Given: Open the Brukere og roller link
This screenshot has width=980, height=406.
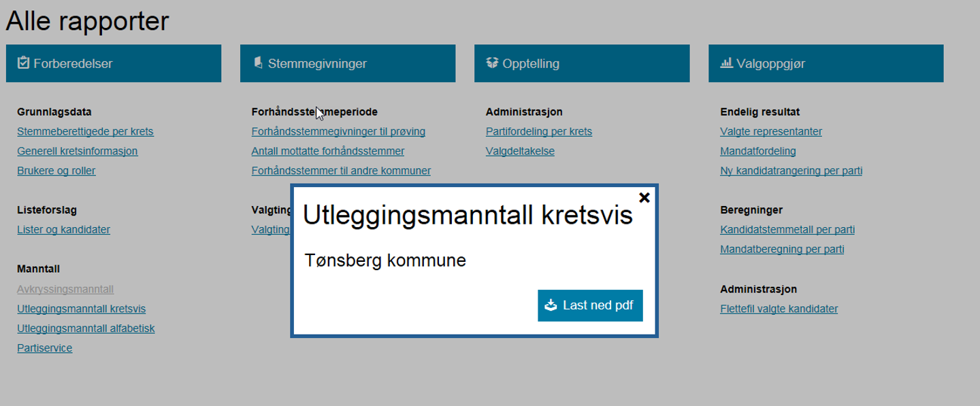Looking at the screenshot, I should (x=56, y=171).
